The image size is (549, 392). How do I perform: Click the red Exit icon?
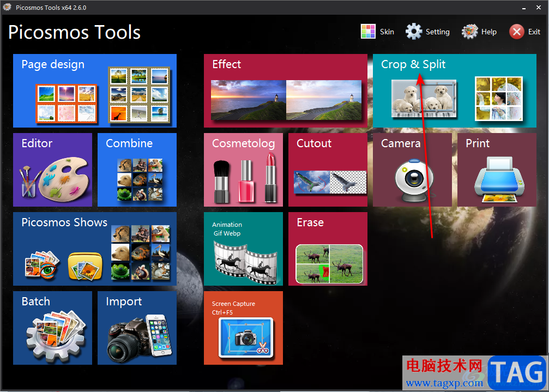coord(516,32)
